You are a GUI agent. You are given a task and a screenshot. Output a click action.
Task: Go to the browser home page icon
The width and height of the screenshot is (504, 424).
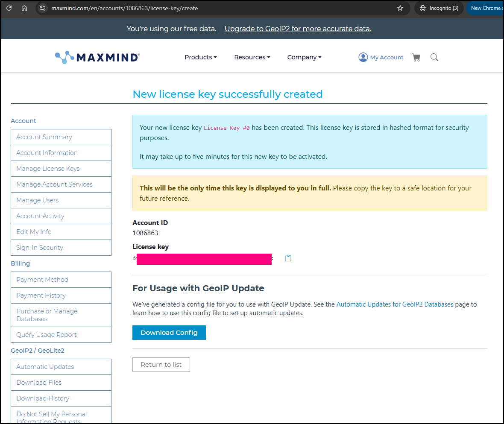click(24, 8)
